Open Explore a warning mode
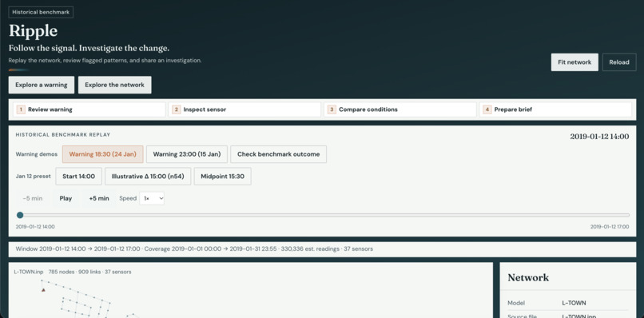 click(41, 85)
